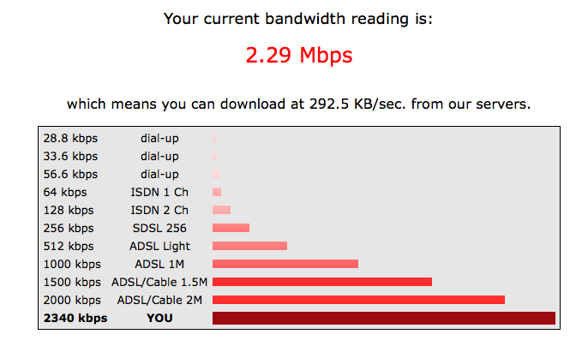Click the ADSL/Cable 1.5M red bar

[x=321, y=282]
